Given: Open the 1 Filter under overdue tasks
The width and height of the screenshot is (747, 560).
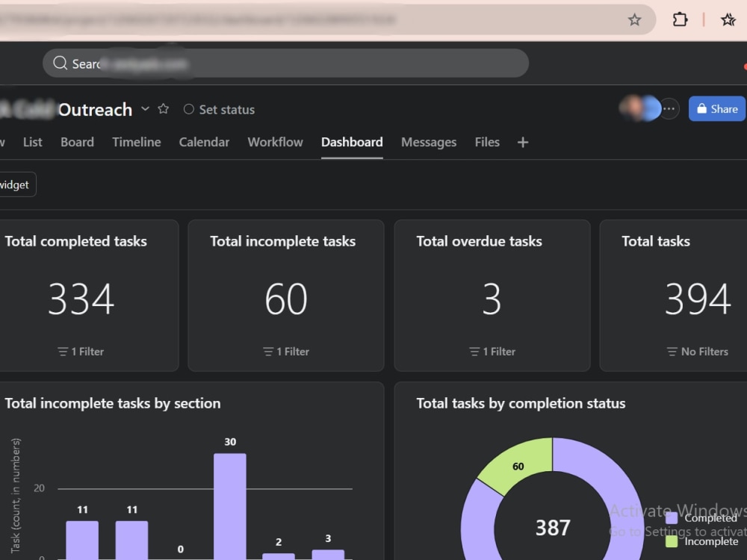Looking at the screenshot, I should click(492, 352).
